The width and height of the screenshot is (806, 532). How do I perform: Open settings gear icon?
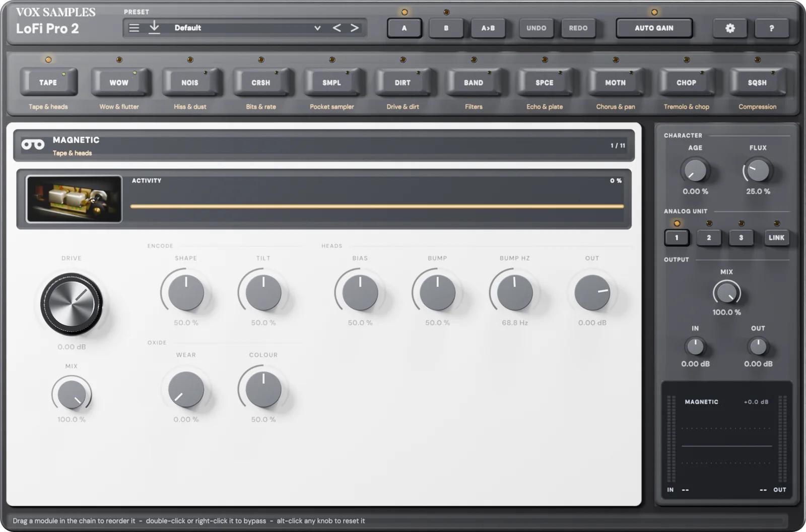[730, 28]
